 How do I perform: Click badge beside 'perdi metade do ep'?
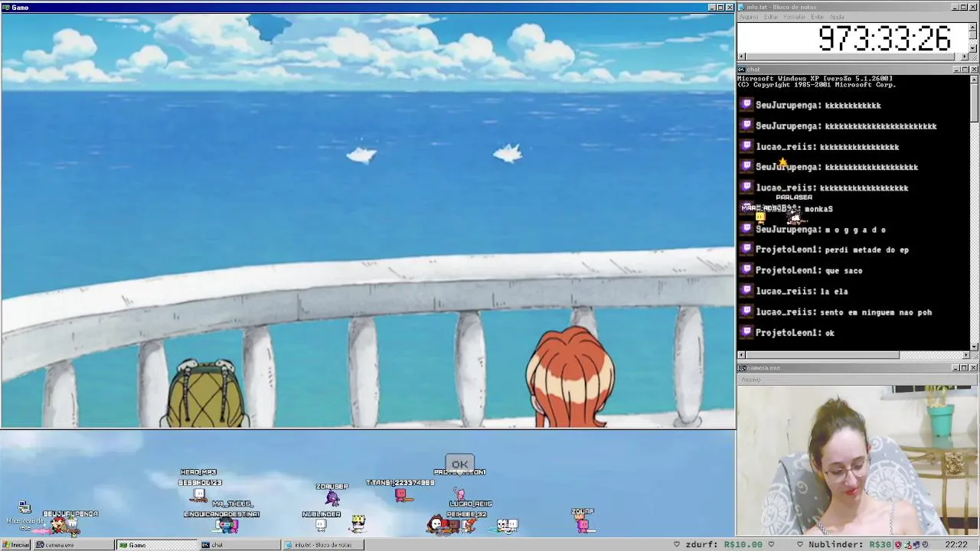(x=746, y=249)
